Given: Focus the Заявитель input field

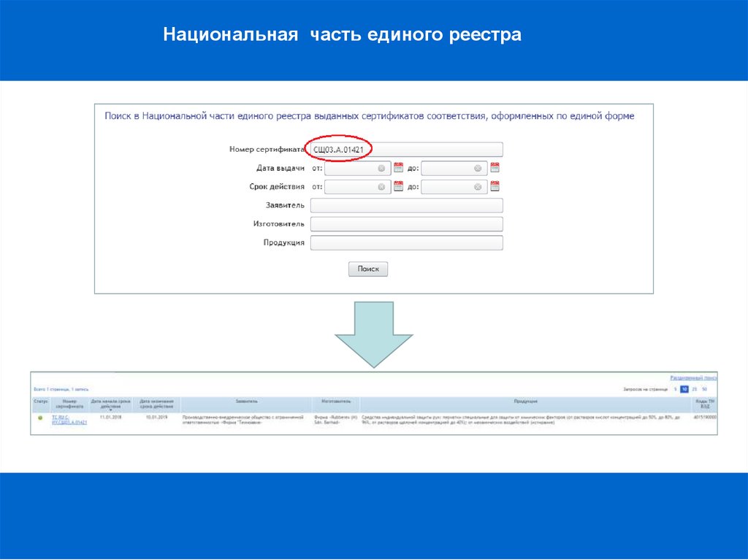Looking at the screenshot, I should [406, 206].
